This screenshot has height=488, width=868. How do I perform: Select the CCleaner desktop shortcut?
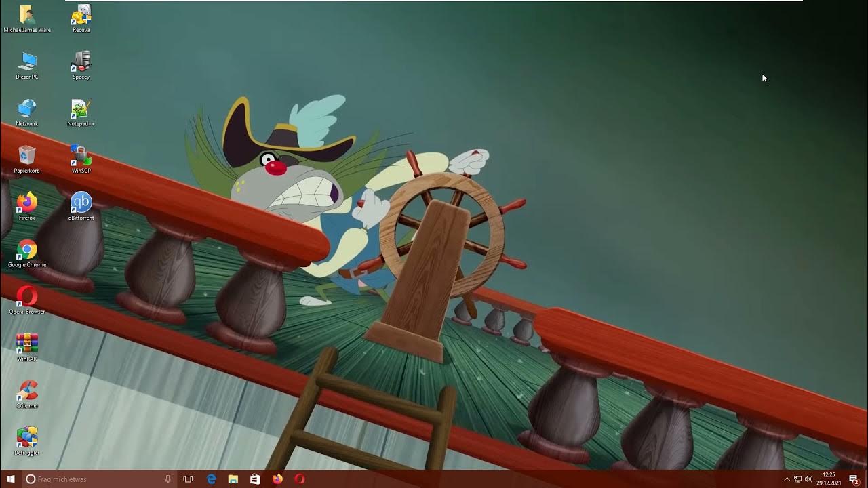pyautogui.click(x=27, y=394)
